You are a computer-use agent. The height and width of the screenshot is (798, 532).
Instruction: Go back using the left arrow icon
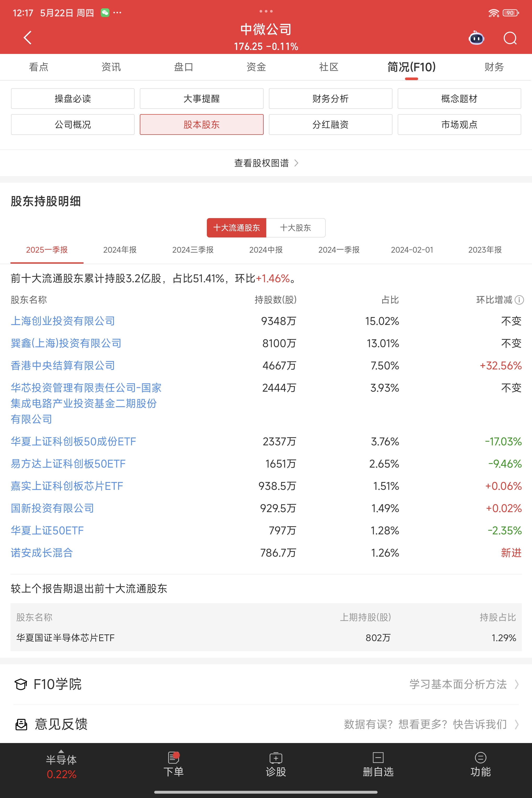(28, 38)
